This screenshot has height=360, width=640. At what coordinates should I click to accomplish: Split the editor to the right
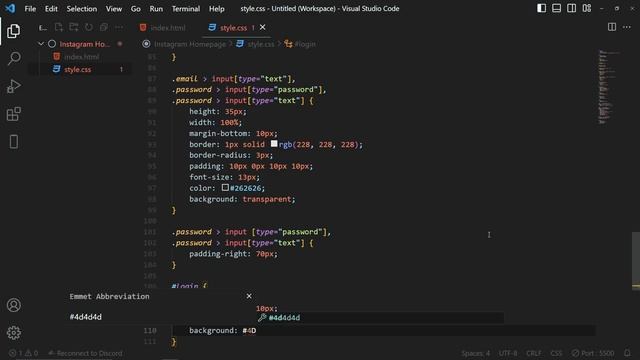point(611,27)
